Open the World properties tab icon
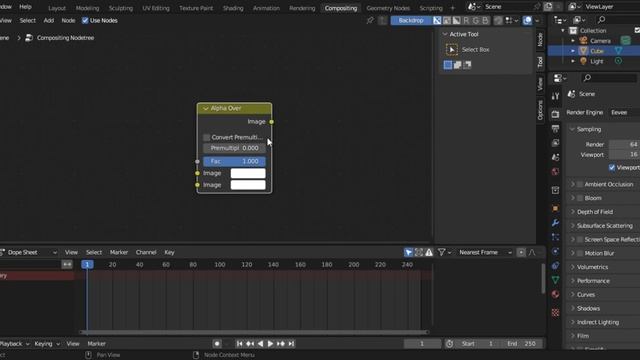This screenshot has width=640, height=360. point(555,171)
